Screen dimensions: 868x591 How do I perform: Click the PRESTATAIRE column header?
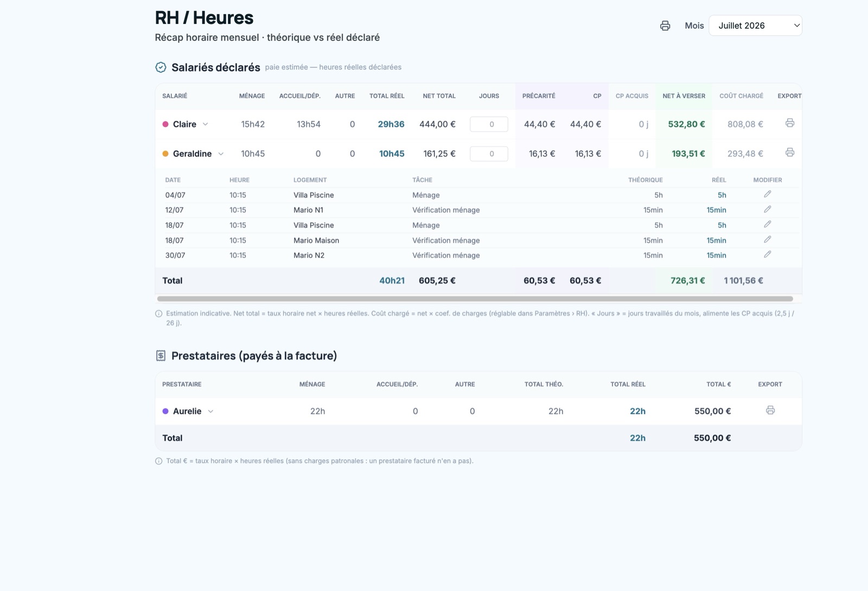click(x=182, y=384)
